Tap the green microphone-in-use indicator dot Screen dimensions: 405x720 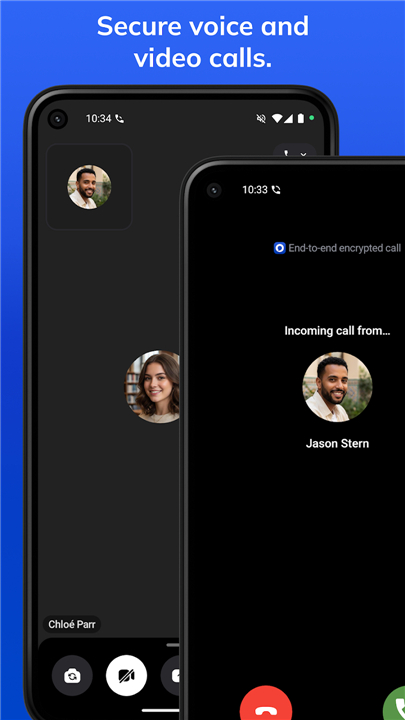[312, 118]
